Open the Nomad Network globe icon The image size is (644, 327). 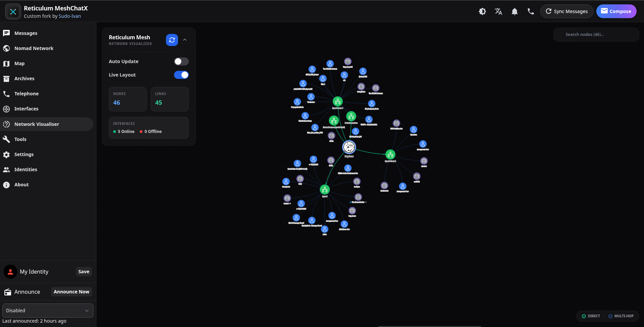coord(6,48)
